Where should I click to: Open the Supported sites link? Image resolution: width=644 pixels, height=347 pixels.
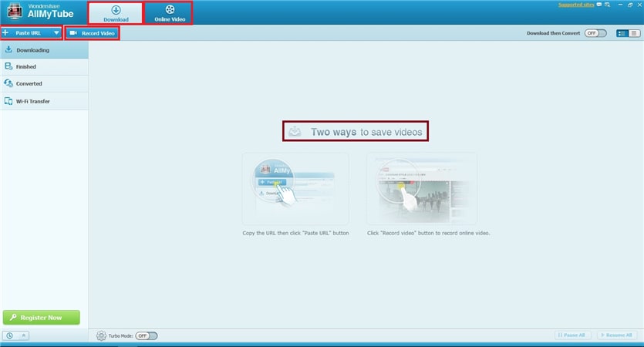pos(576,5)
